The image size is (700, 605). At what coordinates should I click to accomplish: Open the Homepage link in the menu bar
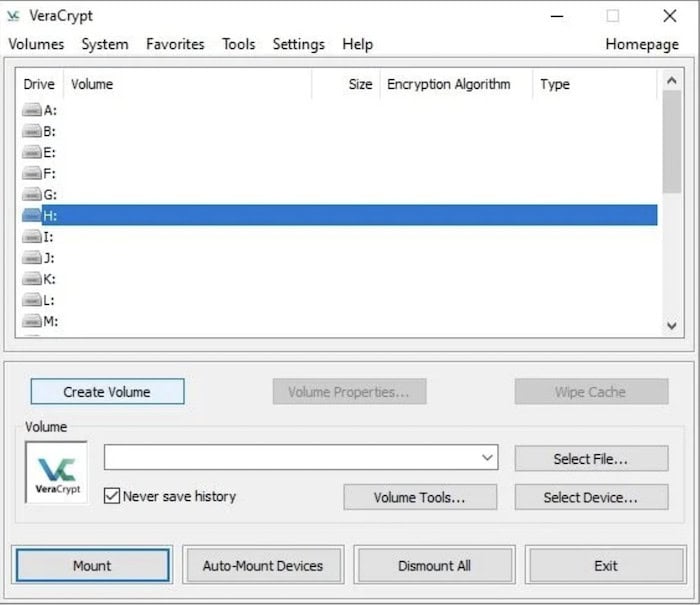tap(642, 44)
